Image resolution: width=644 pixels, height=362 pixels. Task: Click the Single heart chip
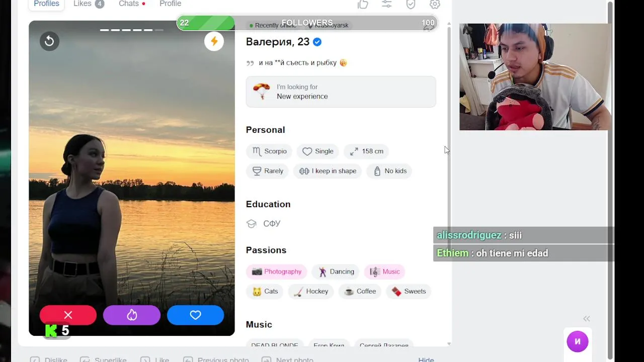(318, 151)
